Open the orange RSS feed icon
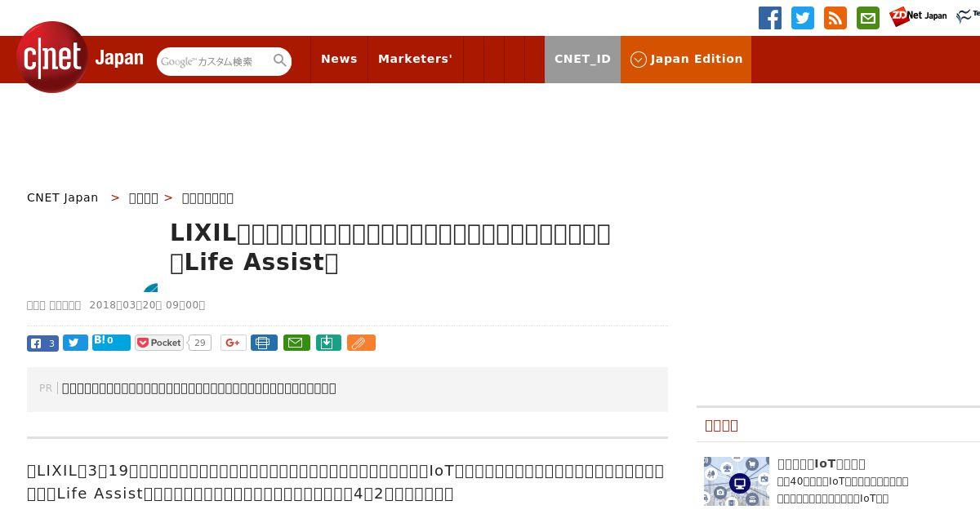 click(835, 18)
